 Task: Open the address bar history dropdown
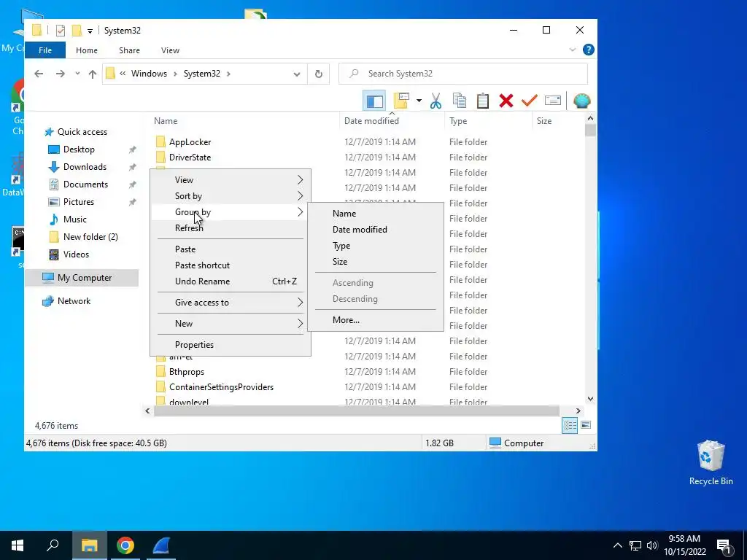coord(297,74)
